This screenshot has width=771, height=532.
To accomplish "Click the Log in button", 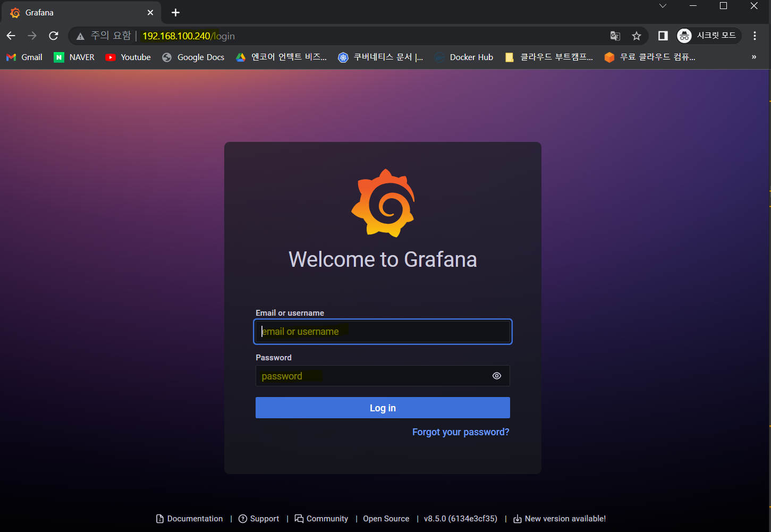I will [383, 408].
